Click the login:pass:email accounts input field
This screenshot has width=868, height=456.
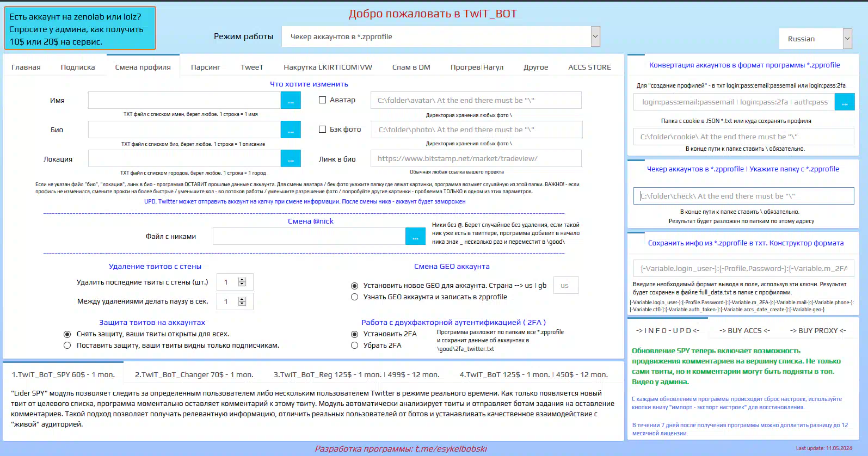(x=734, y=102)
